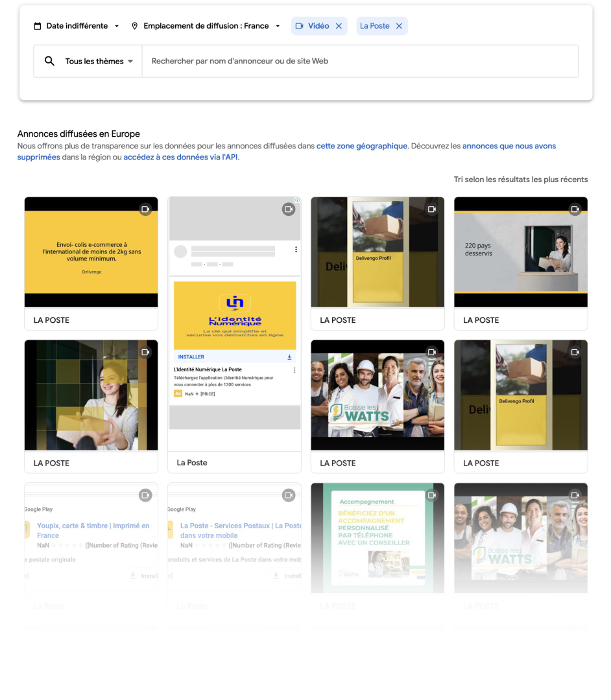611x700 pixels.
Task: Click LA POSTE label under second-row WATTS ad
Action: (x=338, y=463)
